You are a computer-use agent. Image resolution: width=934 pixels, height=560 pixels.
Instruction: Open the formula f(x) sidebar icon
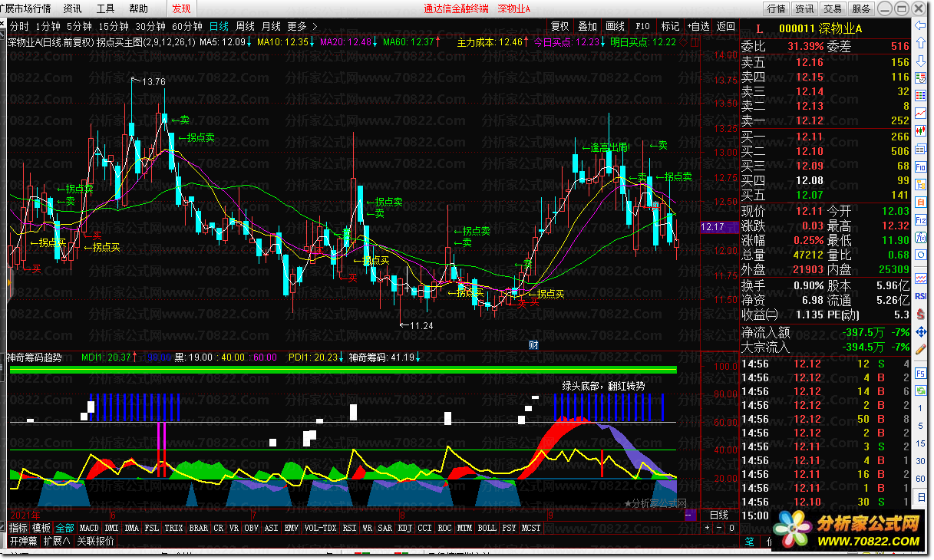click(x=920, y=237)
